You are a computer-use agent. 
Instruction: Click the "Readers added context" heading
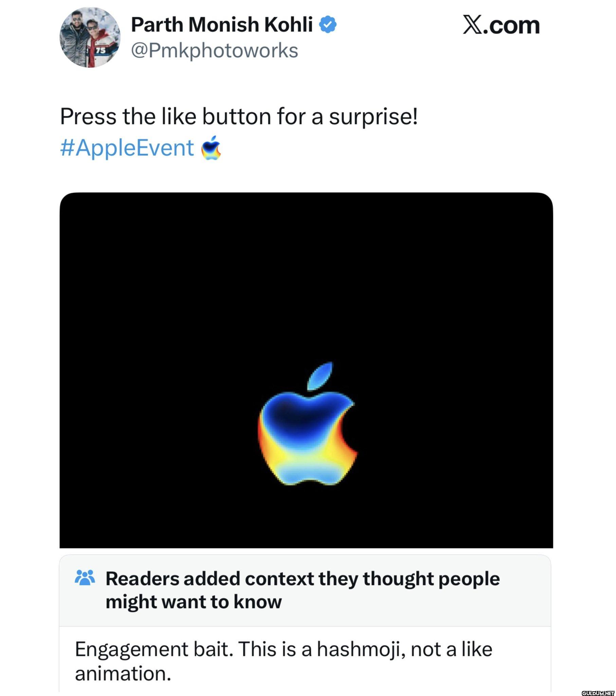coord(303,578)
